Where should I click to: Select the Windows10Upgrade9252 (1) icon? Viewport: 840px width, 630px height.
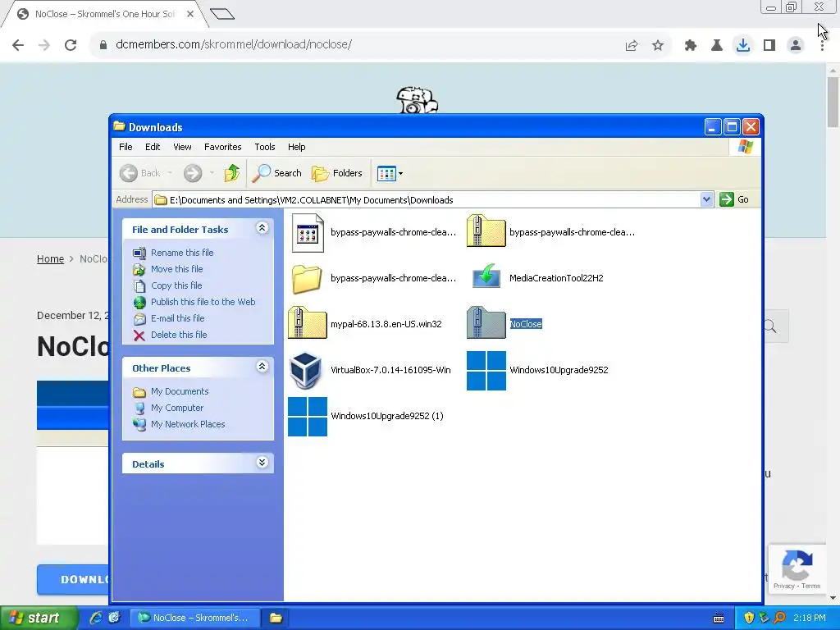click(308, 416)
